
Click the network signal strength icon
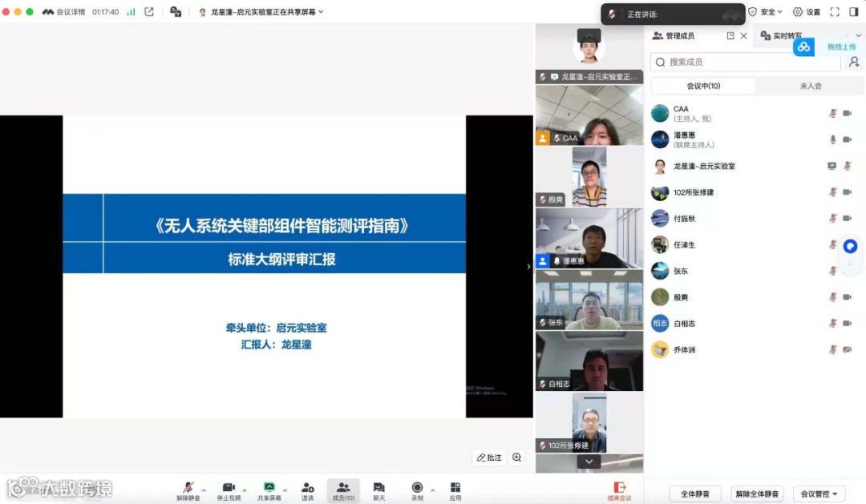pos(131,11)
